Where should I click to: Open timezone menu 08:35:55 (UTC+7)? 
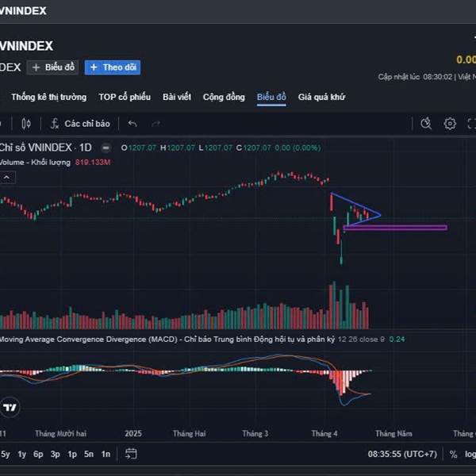coord(402,454)
